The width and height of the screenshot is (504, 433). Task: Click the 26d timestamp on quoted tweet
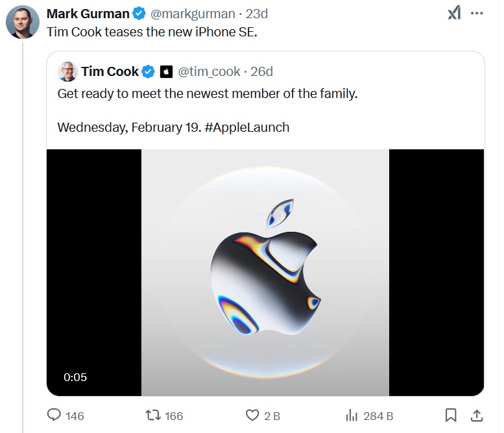[261, 71]
